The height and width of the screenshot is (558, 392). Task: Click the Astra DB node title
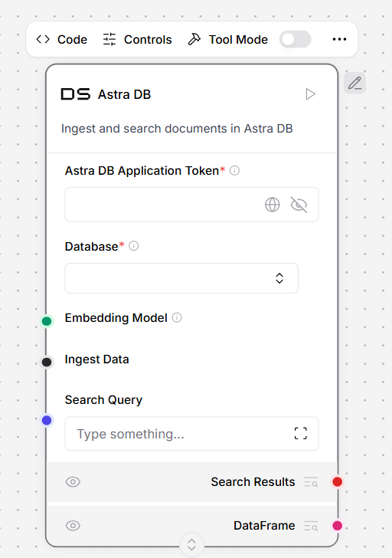tap(124, 94)
